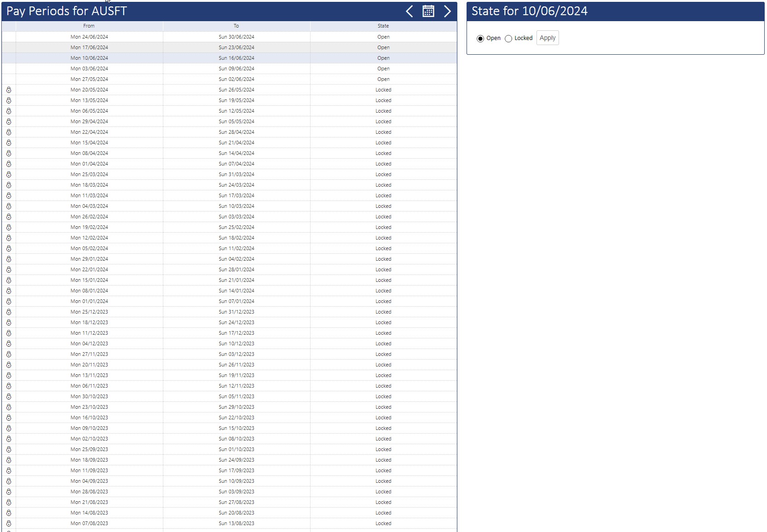Click lock icon for Mon 15/04/2024 row
This screenshot has height=532, width=767.
(x=9, y=143)
